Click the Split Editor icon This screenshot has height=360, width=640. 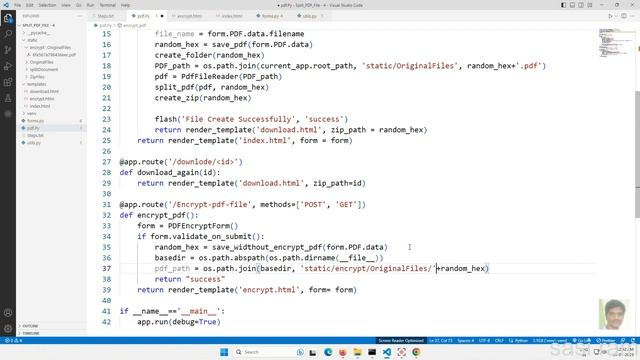click(x=624, y=16)
